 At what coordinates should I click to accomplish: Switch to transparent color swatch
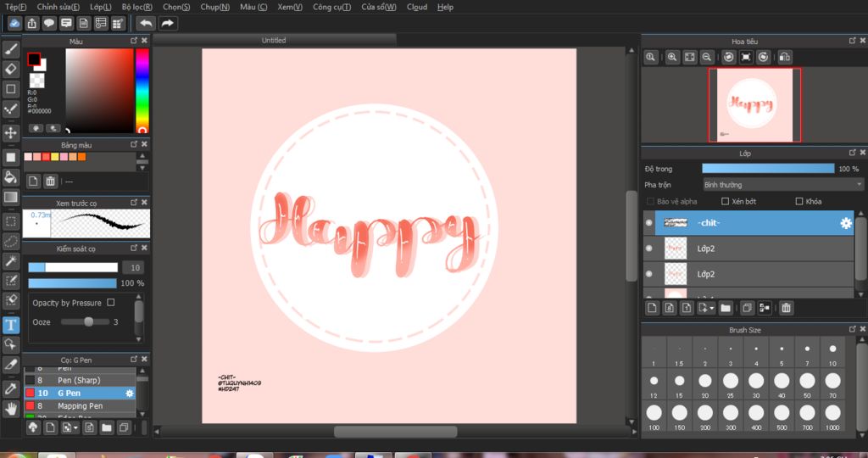pos(37,81)
